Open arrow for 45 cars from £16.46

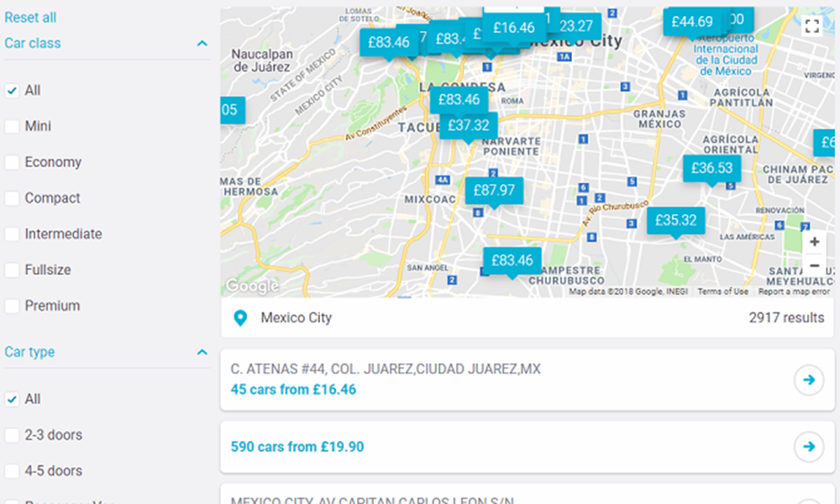pos(808,381)
